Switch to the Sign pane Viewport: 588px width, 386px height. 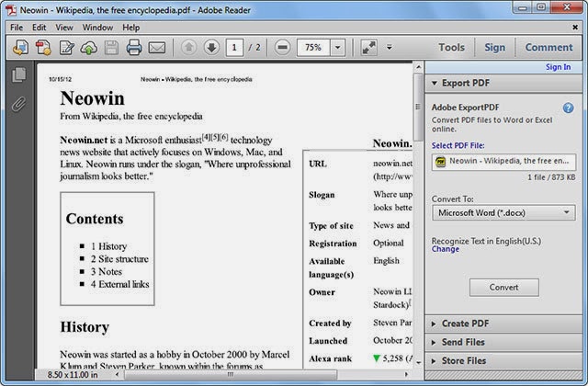[x=494, y=47]
